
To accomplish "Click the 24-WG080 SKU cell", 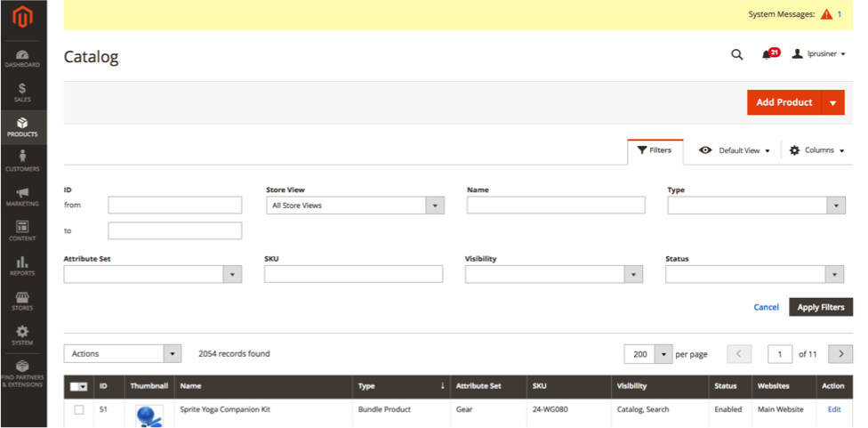I will pos(550,409).
